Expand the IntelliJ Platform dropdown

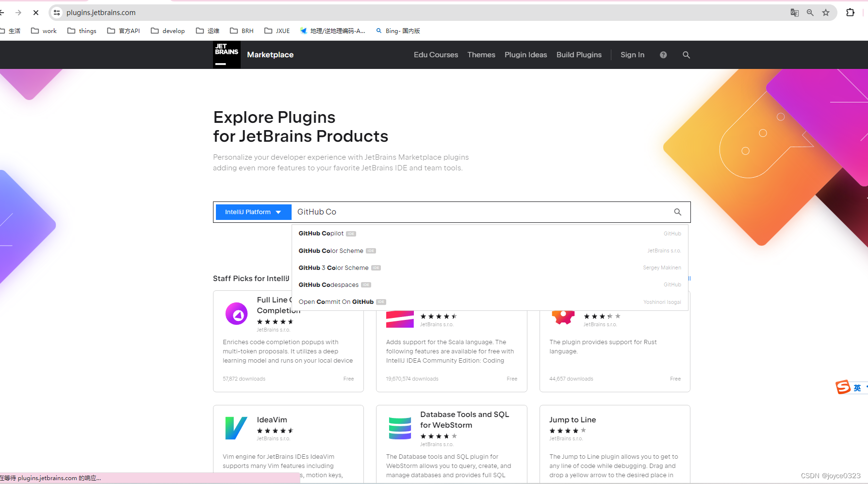253,212
